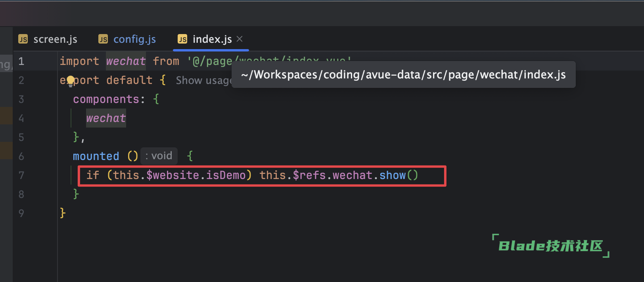Click the 'mounted' method name

click(x=96, y=156)
